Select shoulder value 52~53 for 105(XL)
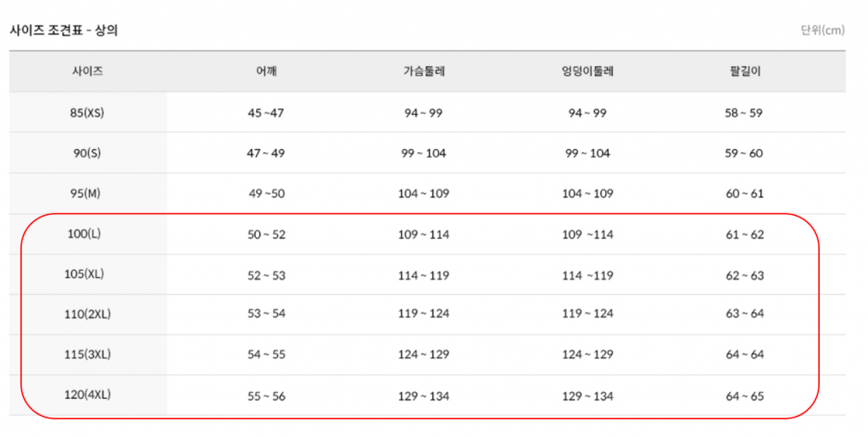Screen dimensions: 868x437 coord(266,275)
